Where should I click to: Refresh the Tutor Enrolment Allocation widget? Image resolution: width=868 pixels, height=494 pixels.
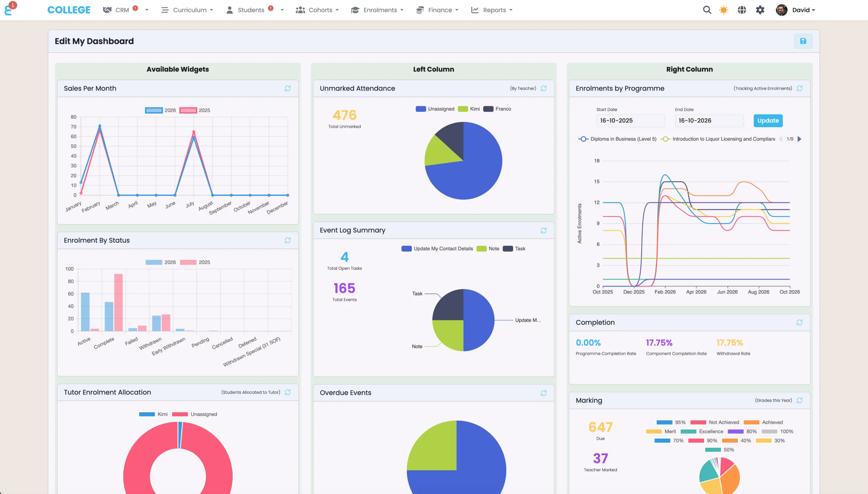(x=288, y=392)
